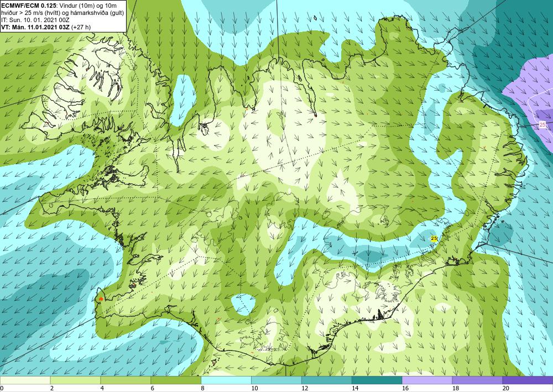This screenshot has width=553, height=392.
Task: Click the '20' value on the scale
Action: [x=506, y=389]
